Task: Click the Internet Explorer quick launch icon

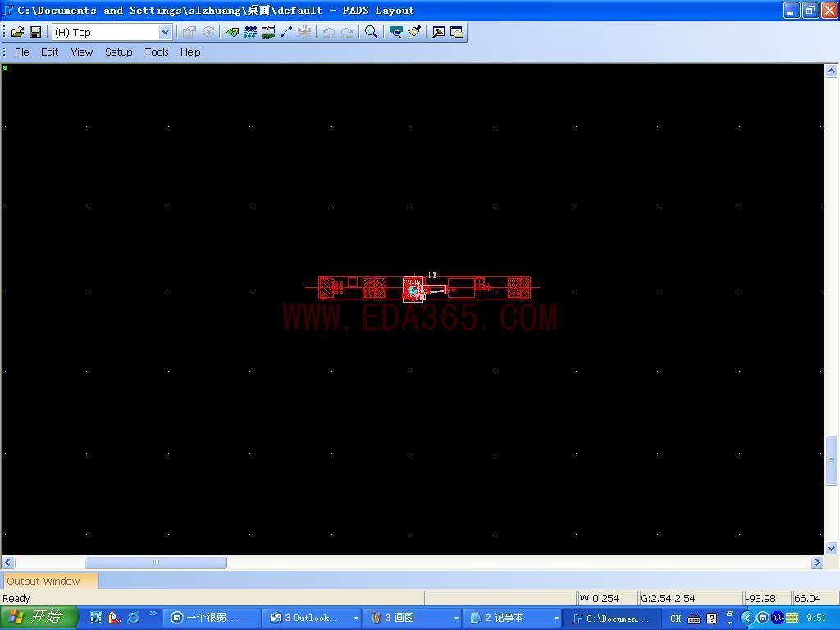Action: (134, 618)
